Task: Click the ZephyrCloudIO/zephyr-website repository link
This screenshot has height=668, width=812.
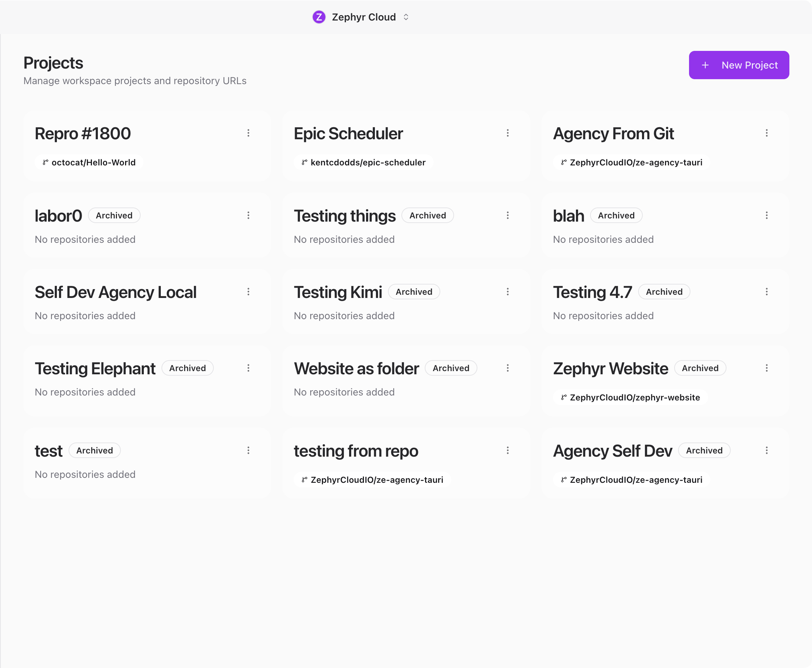Action: point(630,398)
